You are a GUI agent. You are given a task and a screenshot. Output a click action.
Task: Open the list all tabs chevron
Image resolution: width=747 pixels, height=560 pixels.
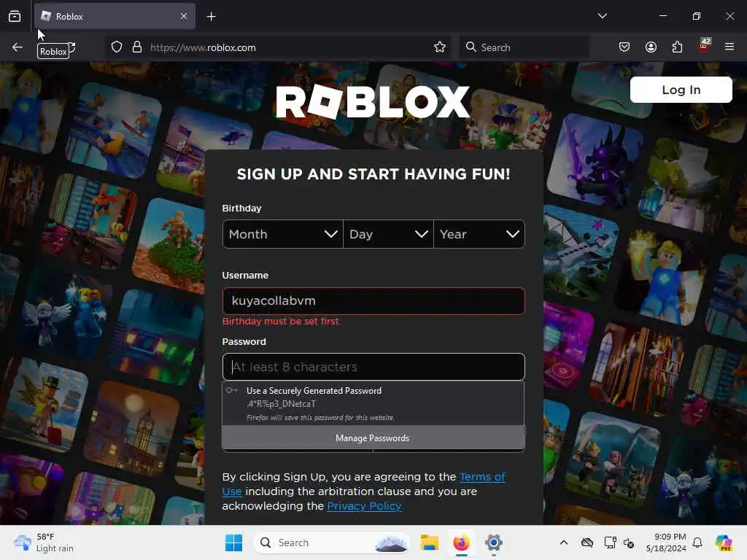[x=602, y=16]
